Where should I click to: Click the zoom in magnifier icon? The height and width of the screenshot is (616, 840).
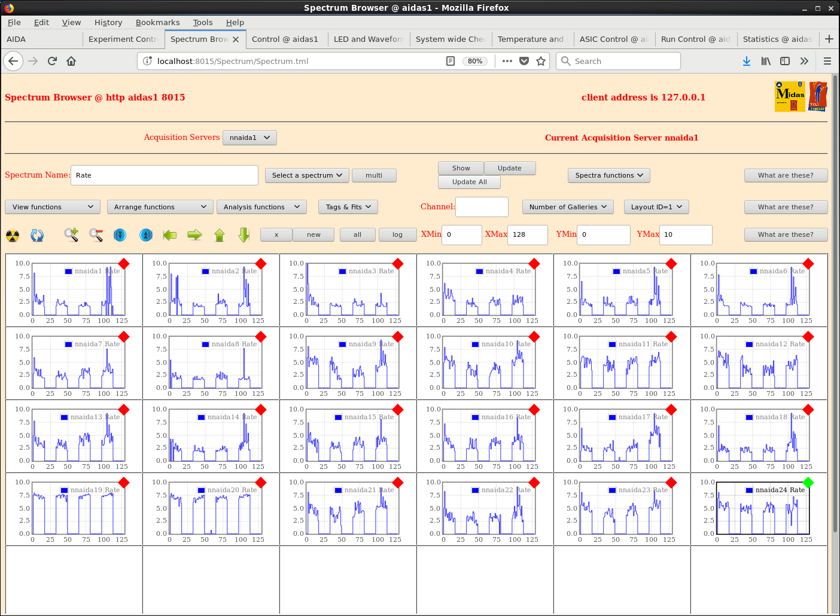click(x=71, y=235)
